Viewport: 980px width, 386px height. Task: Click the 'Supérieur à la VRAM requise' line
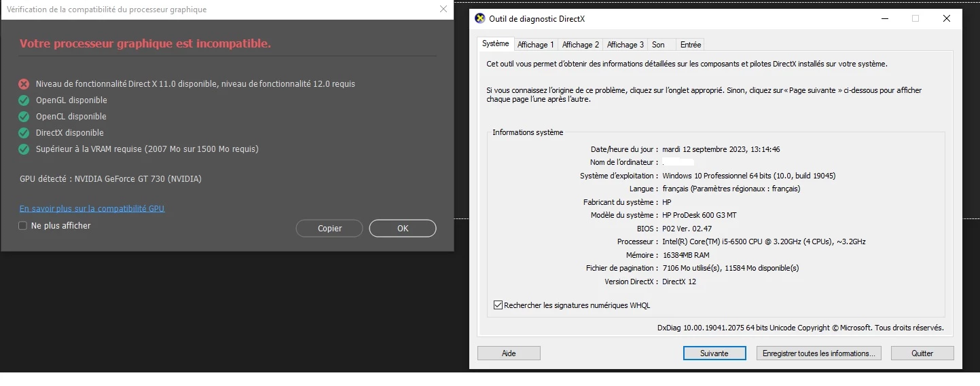[147, 149]
